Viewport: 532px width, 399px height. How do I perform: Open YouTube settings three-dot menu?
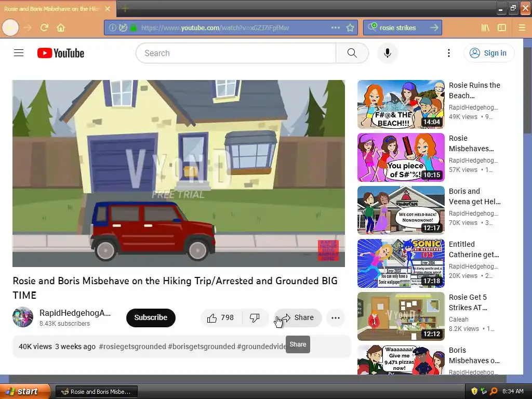point(448,53)
